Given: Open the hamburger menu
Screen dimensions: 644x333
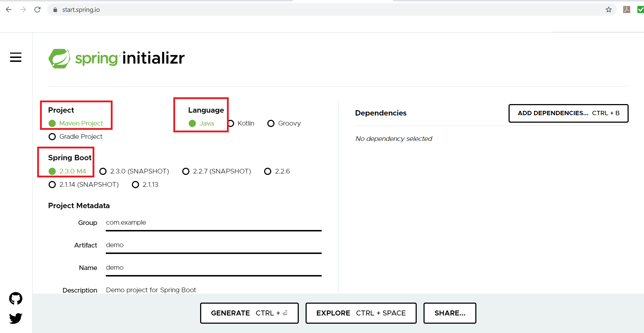Looking at the screenshot, I should pyautogui.click(x=16, y=57).
